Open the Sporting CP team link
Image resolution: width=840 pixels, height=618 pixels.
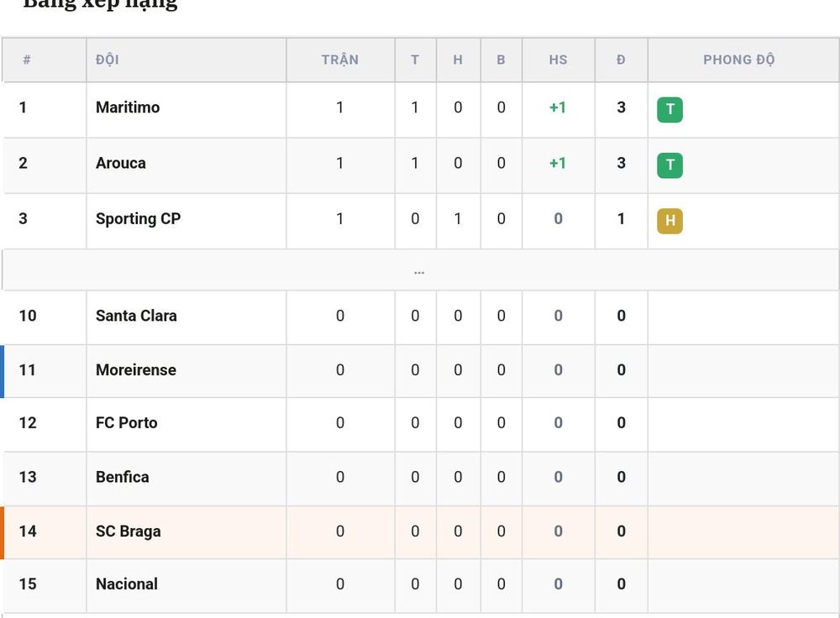tap(139, 219)
